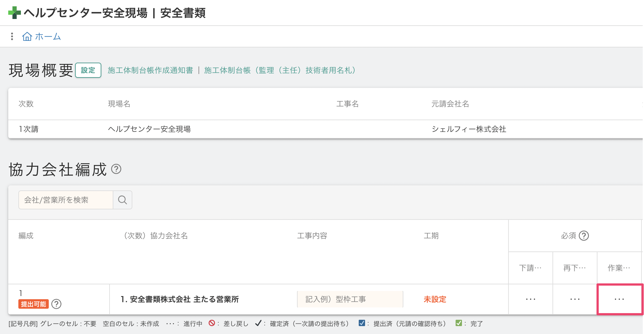Click the red 未設定 work period
The height and width of the screenshot is (334, 644).
click(x=435, y=299)
